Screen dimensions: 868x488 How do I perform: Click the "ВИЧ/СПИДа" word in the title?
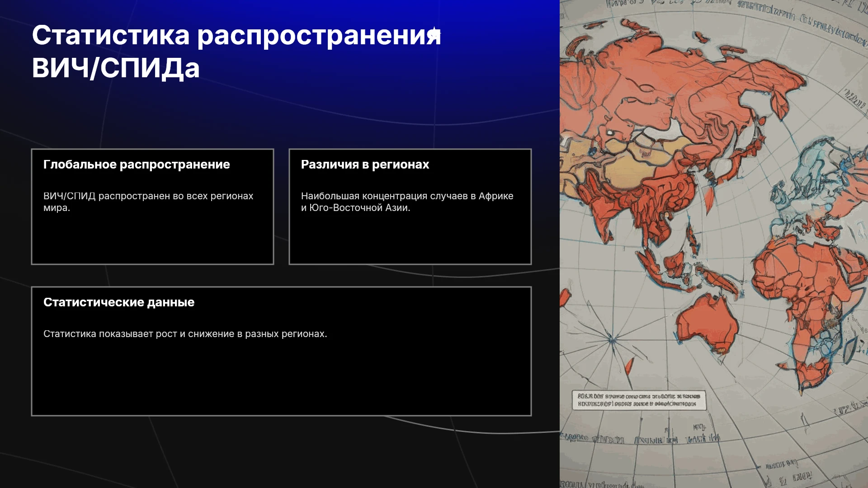pyautogui.click(x=116, y=68)
